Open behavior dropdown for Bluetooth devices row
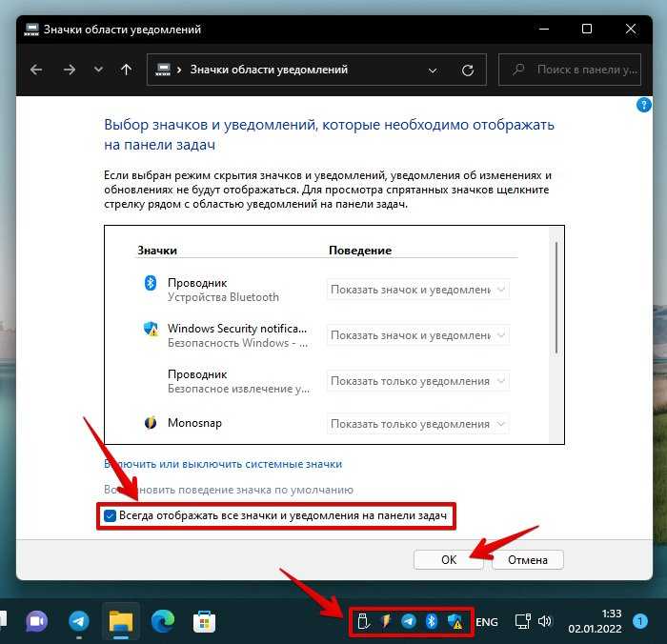This screenshot has height=644, width=667. tap(417, 290)
